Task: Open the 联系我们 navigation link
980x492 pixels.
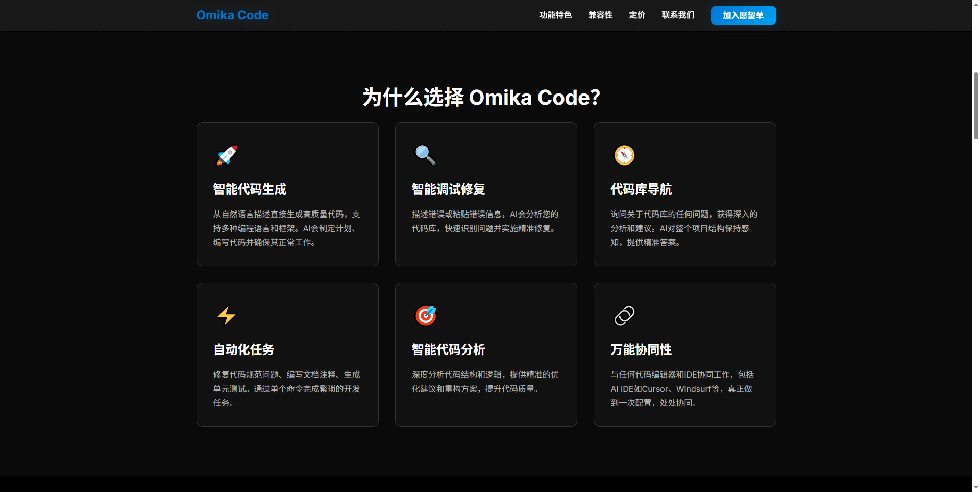Action: coord(678,15)
